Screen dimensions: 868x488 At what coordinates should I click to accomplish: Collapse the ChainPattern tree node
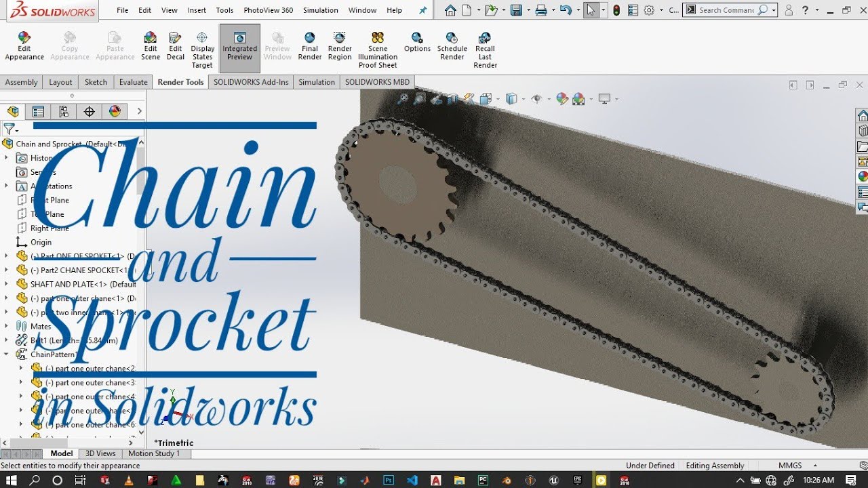7,354
